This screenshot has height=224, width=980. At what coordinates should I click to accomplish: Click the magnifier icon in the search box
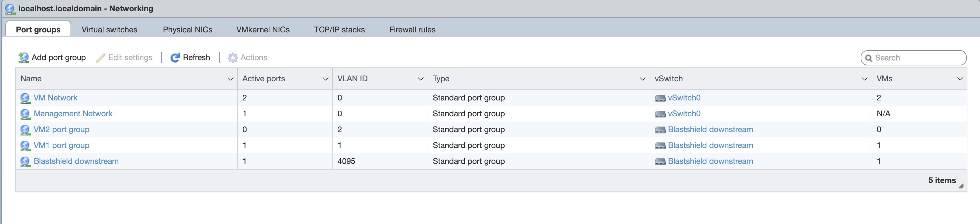coord(869,58)
